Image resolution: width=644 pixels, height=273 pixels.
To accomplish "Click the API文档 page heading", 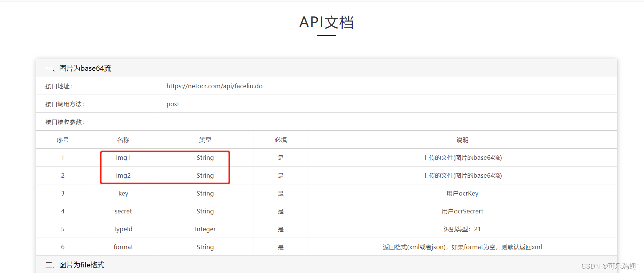I will (x=326, y=22).
